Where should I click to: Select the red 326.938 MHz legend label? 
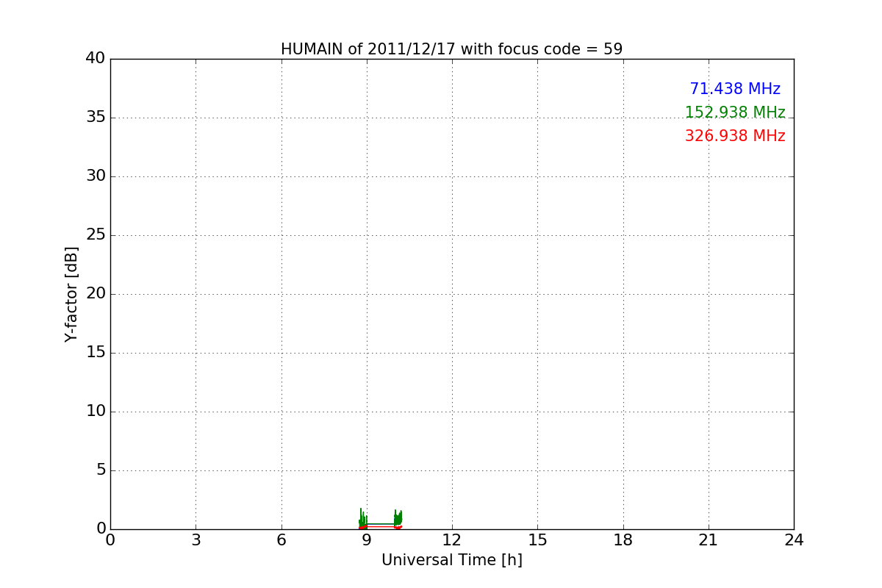[735, 136]
